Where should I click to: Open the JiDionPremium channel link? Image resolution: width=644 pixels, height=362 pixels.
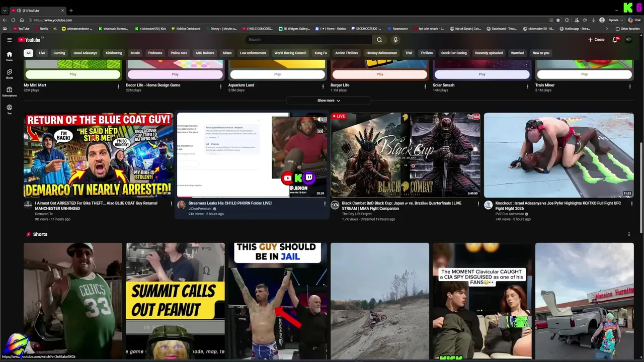(200, 209)
